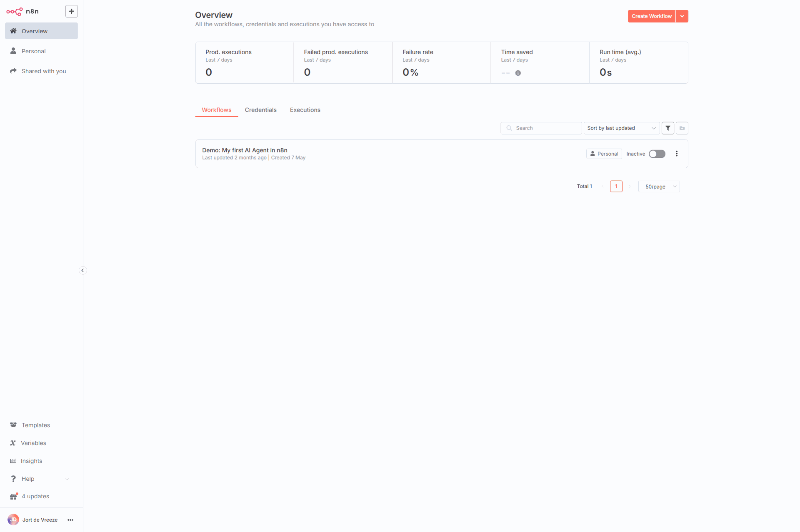
Task: Open Overview in the sidebar
Action: [41, 31]
